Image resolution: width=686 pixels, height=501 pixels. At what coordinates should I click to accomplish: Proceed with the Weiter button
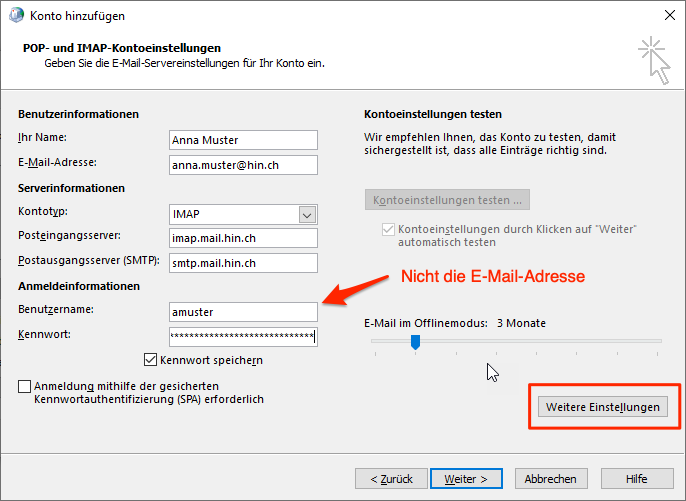[466, 479]
